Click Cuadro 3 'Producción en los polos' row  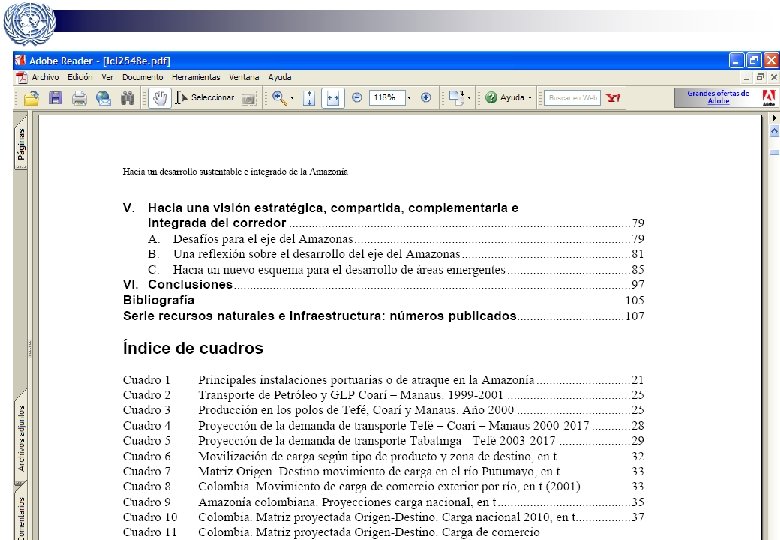tap(384, 410)
